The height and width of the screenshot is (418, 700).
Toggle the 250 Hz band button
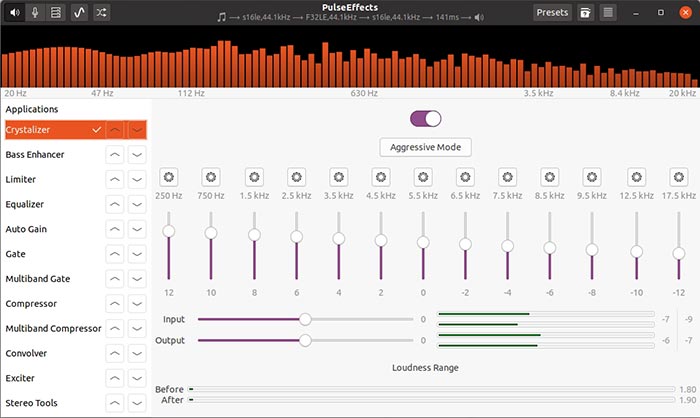click(169, 177)
